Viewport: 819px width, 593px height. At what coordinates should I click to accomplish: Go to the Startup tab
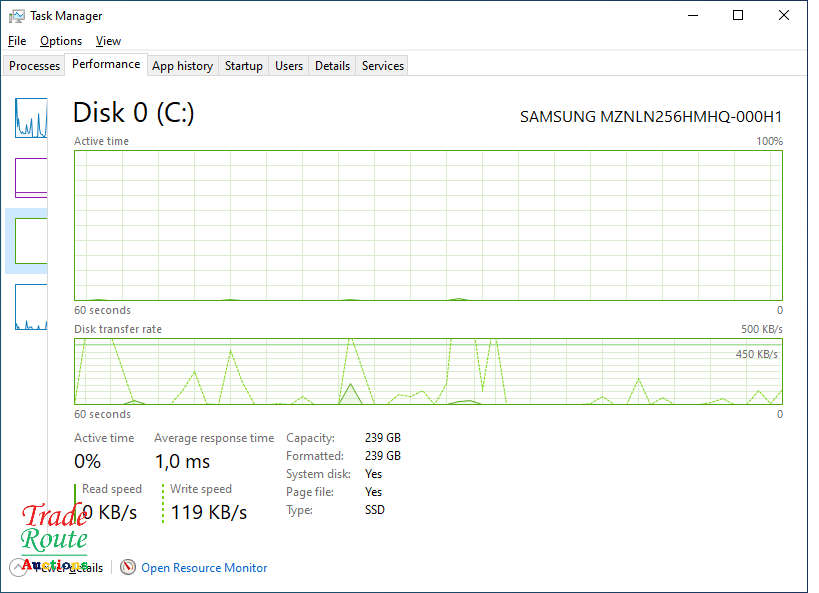click(x=243, y=66)
